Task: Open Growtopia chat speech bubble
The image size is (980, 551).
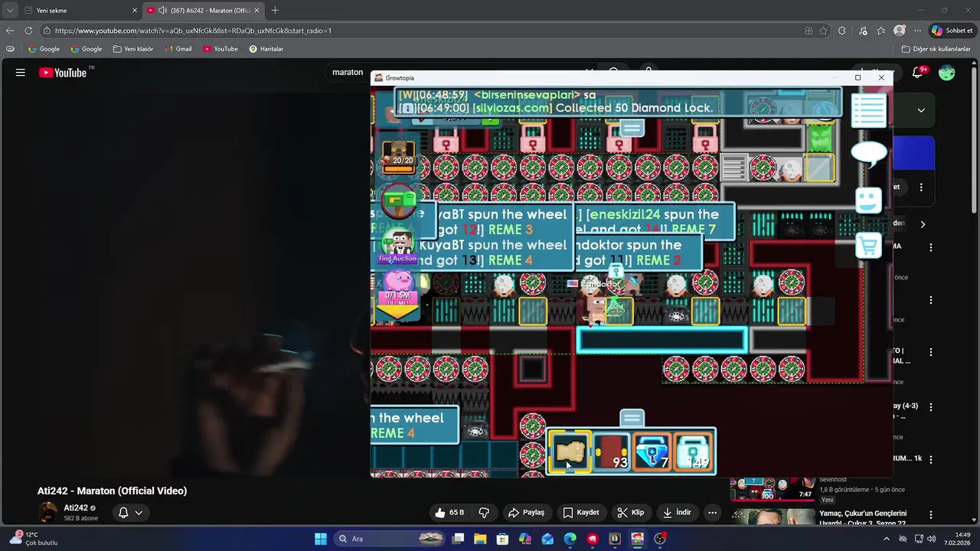Action: point(869,154)
